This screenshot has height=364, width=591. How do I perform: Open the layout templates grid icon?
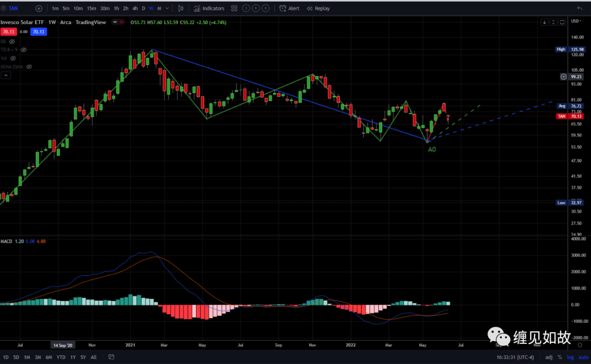[234, 8]
